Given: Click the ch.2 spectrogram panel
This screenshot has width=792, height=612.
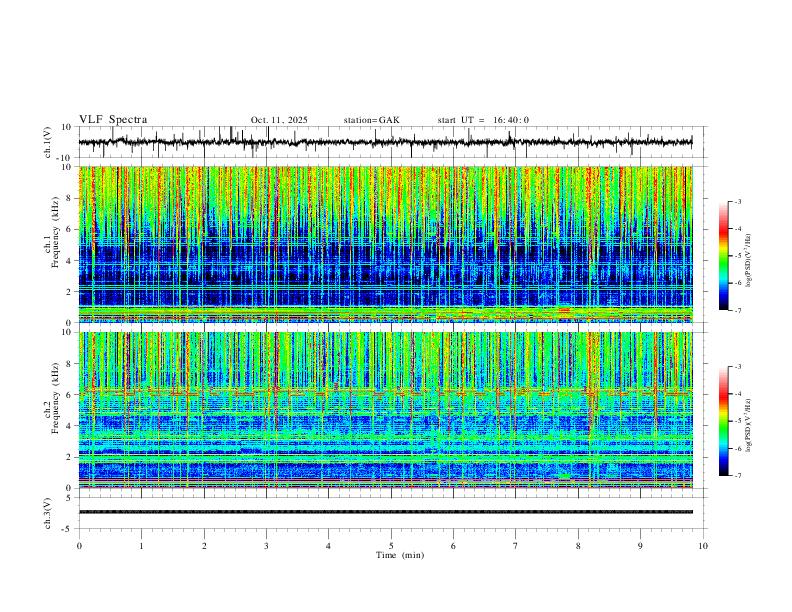Looking at the screenshot, I should (x=385, y=410).
